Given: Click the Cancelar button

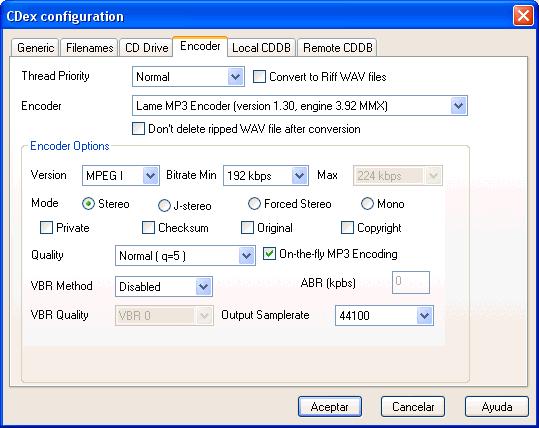Looking at the screenshot, I should click(x=413, y=407).
